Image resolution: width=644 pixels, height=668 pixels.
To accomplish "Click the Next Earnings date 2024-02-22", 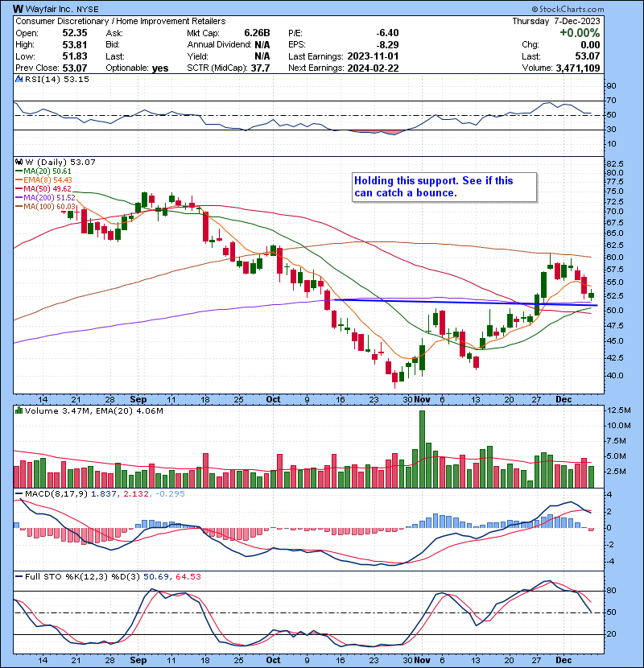I will click(x=373, y=68).
